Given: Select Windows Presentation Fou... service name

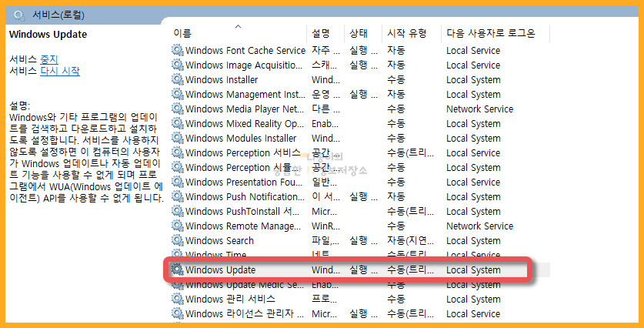Looking at the screenshot, I should point(244,182).
